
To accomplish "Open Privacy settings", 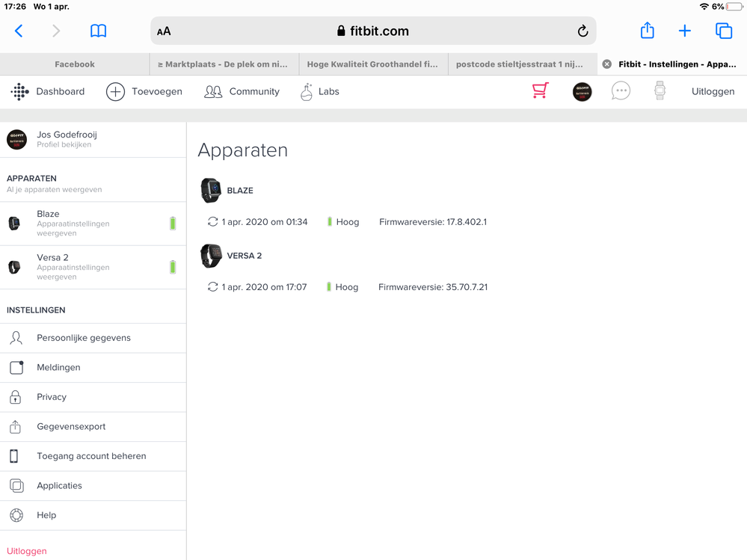I will [93, 397].
